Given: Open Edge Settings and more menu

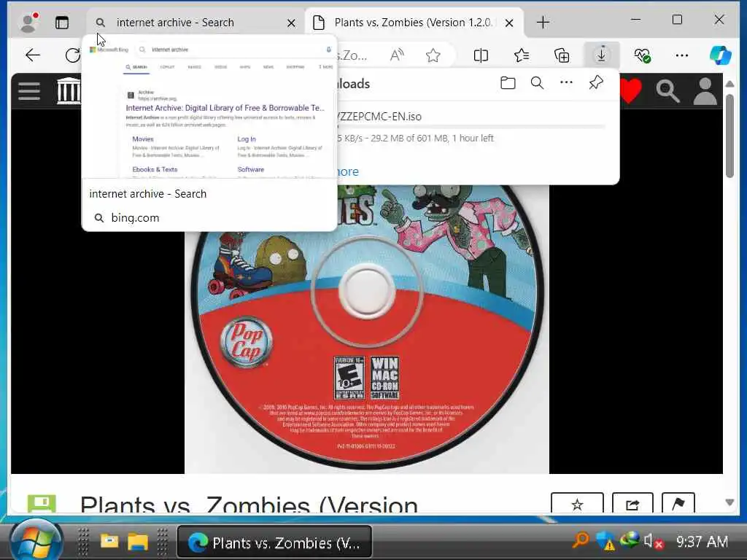Looking at the screenshot, I should (682, 55).
